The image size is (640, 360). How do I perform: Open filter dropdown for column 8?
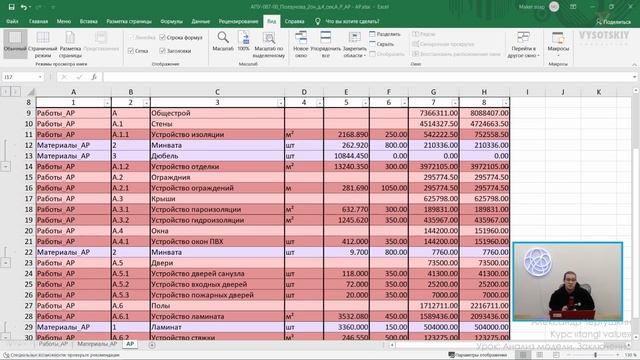[x=505, y=103]
